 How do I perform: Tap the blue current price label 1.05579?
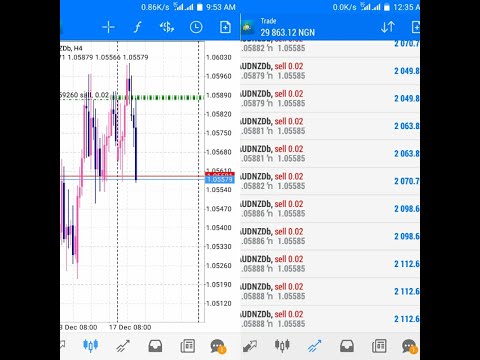tap(220, 180)
